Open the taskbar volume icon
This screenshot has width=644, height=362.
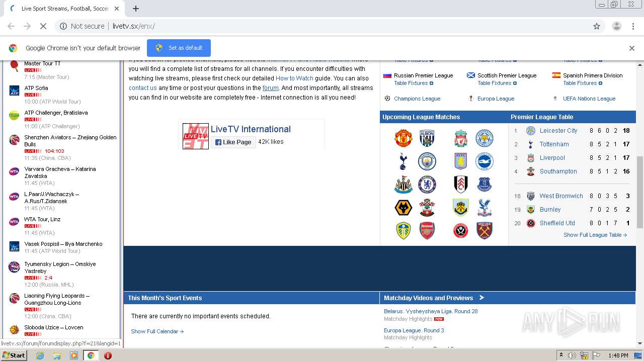tap(572, 355)
